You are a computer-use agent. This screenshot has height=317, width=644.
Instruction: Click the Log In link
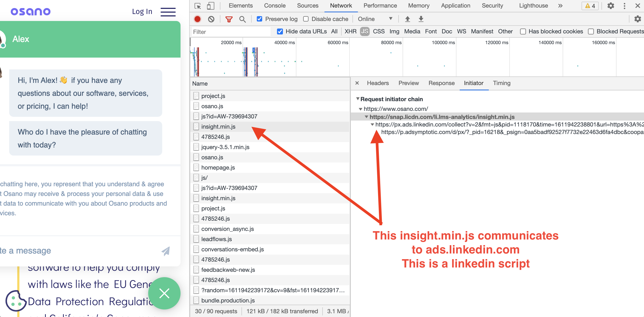[x=142, y=12]
